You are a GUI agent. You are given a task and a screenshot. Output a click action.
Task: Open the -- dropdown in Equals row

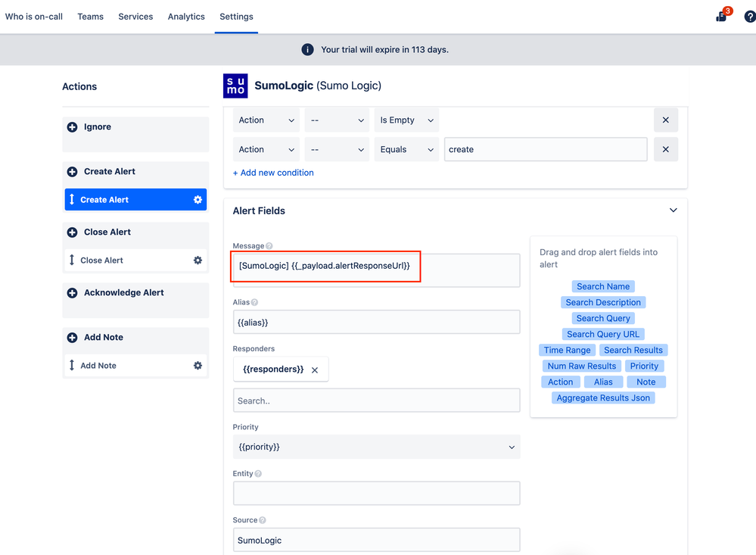click(x=337, y=150)
